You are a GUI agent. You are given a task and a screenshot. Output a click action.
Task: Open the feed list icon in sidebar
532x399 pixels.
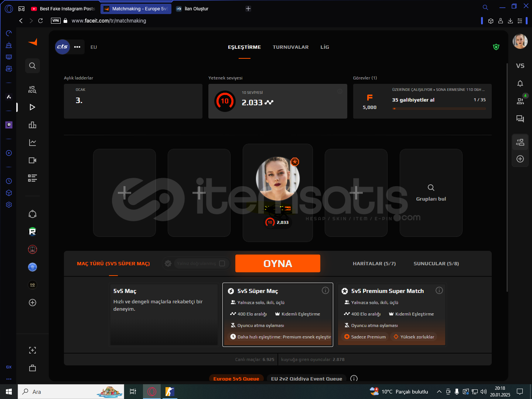[33, 178]
